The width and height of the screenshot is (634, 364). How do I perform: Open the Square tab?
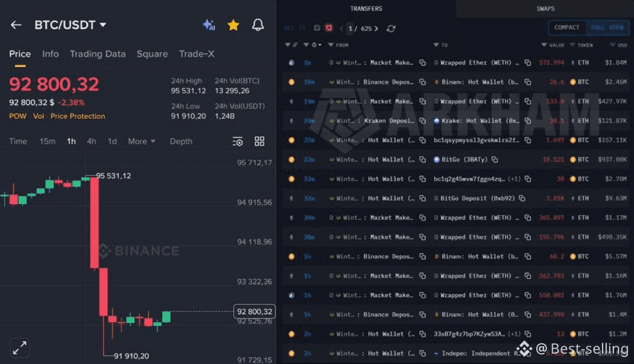point(152,54)
